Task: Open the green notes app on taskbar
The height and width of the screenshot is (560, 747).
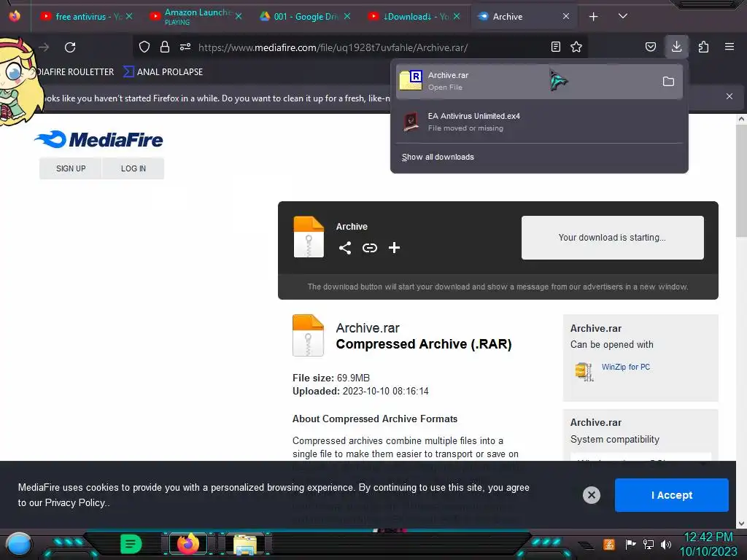Action: [x=131, y=544]
